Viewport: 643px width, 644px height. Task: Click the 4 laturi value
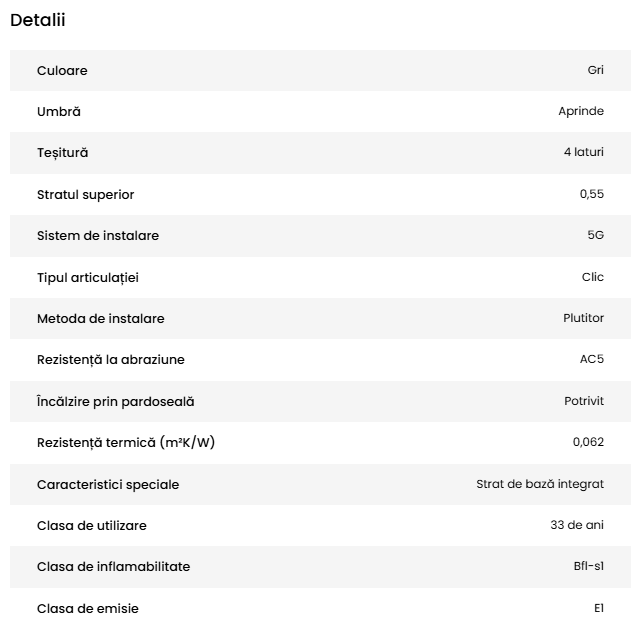point(584,153)
